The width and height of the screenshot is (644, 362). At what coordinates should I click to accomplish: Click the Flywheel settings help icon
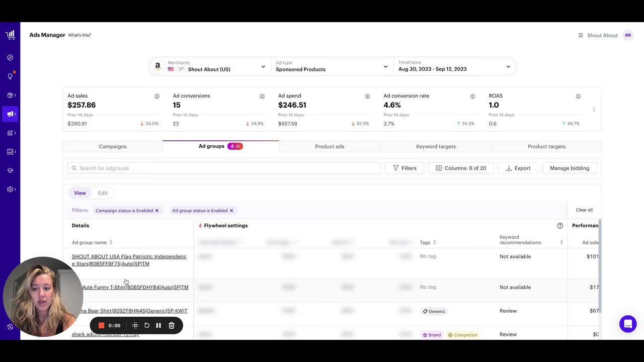pyautogui.click(x=560, y=226)
